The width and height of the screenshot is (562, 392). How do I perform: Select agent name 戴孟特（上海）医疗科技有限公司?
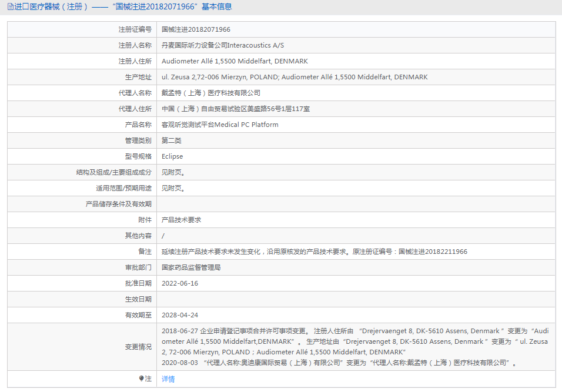pyautogui.click(x=211, y=93)
